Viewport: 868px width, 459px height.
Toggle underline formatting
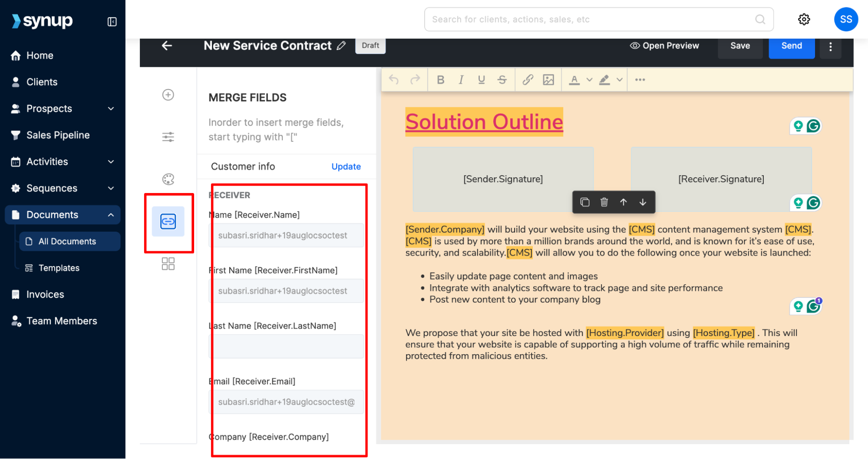point(482,80)
